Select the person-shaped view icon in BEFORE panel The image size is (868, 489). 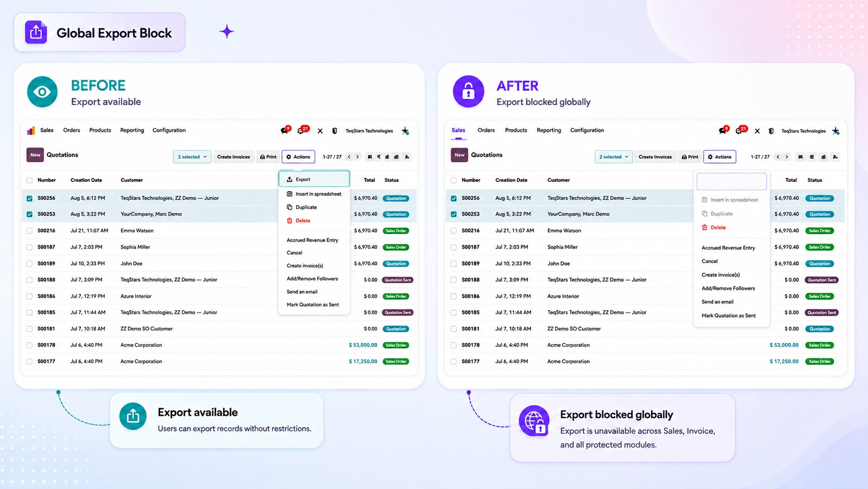pyautogui.click(x=407, y=157)
